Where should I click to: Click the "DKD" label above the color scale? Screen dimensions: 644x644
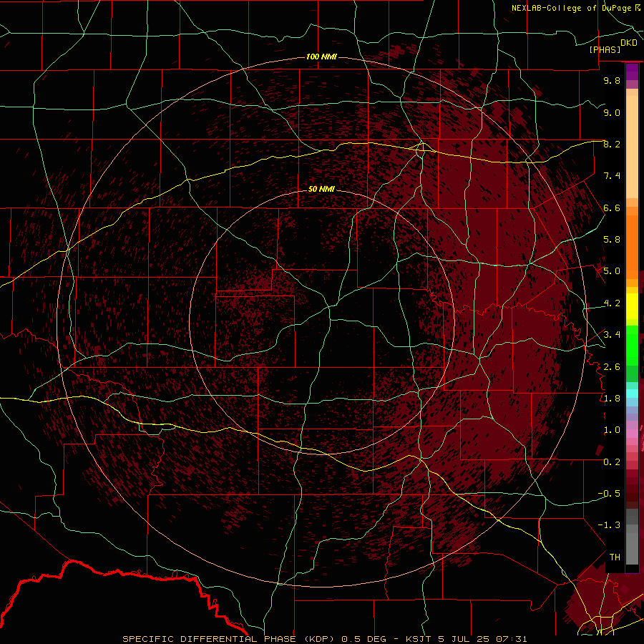629,43
